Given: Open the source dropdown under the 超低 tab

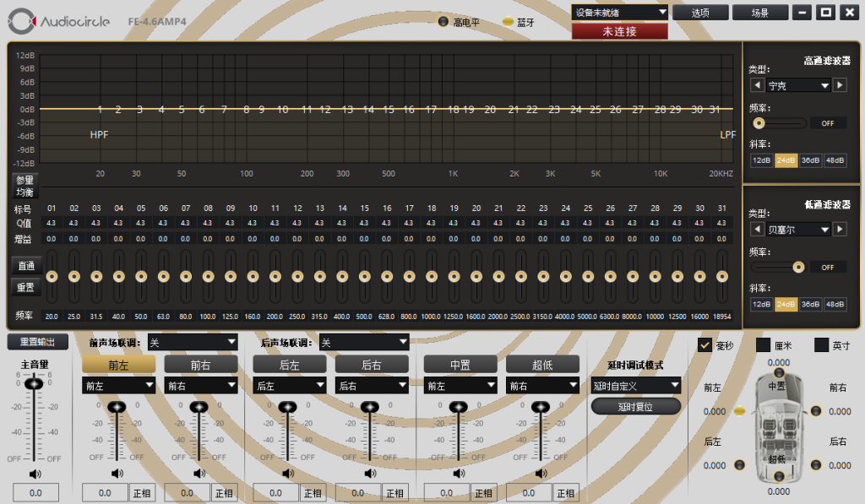Looking at the screenshot, I should [543, 386].
